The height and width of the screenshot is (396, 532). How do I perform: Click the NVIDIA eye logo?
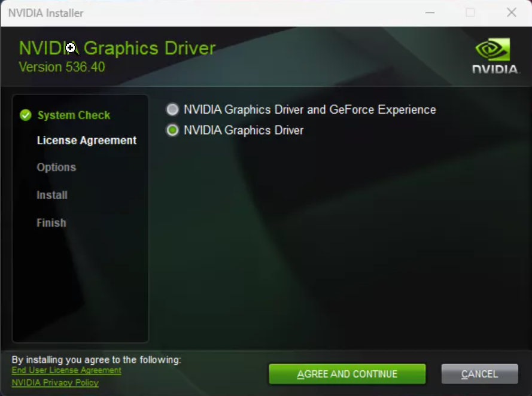[x=493, y=50]
